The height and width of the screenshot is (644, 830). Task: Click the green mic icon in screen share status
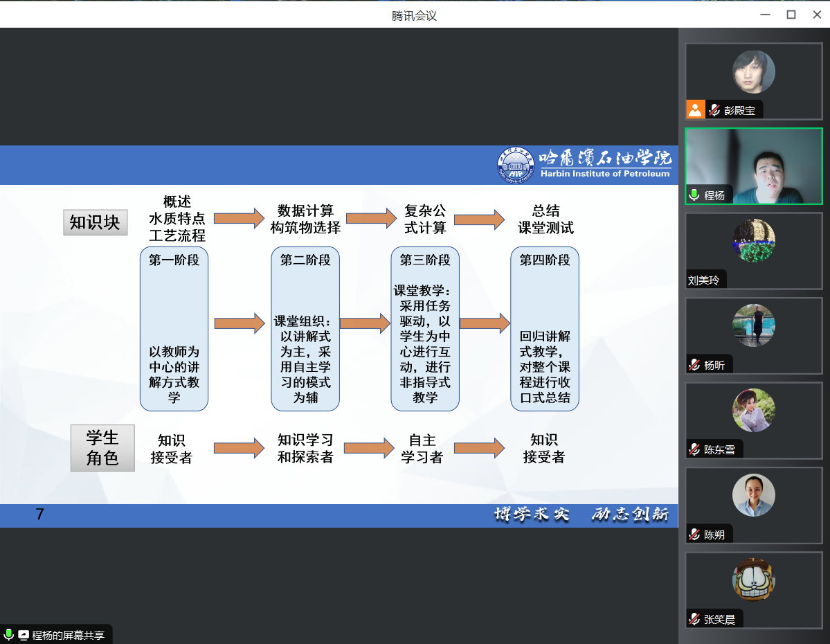9,634
